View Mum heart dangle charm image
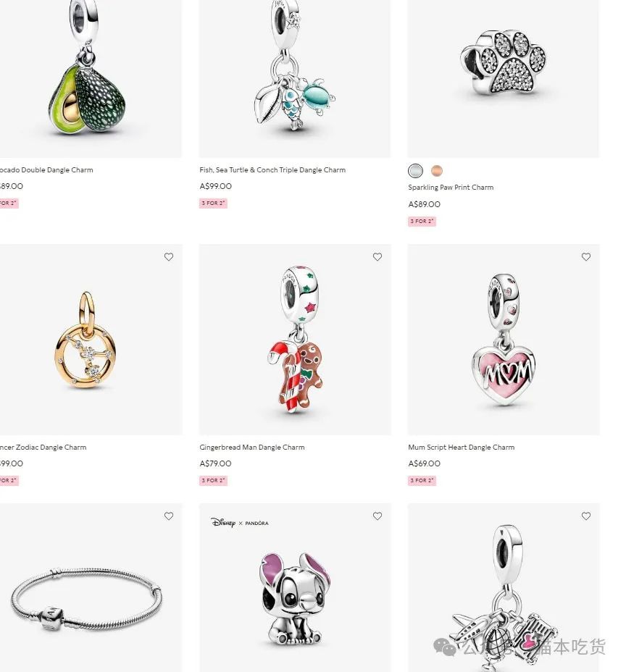The width and height of the screenshot is (626, 672). pos(504,340)
